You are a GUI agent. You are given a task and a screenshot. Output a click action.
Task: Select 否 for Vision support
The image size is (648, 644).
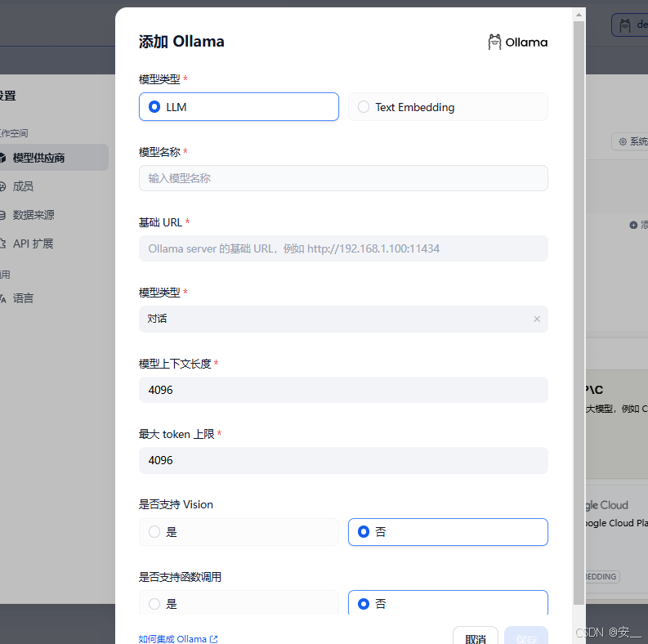coord(448,532)
